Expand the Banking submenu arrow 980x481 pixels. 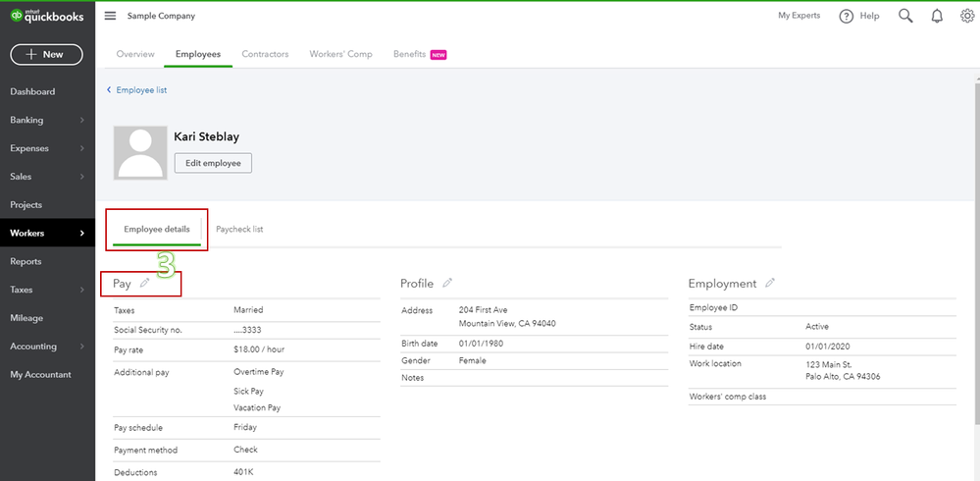[81, 120]
